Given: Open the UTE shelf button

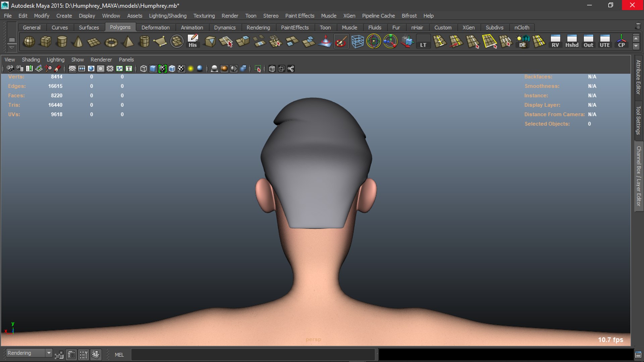Looking at the screenshot, I should coord(605,41).
